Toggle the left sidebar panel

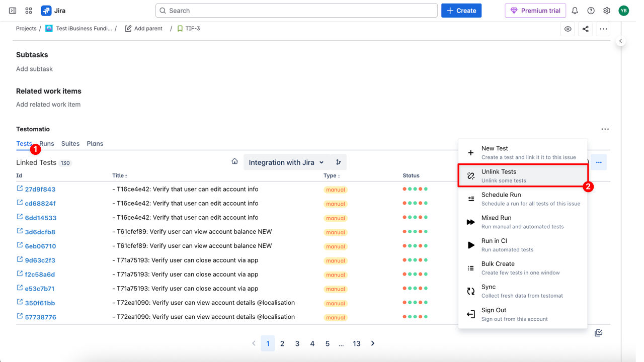click(x=13, y=11)
